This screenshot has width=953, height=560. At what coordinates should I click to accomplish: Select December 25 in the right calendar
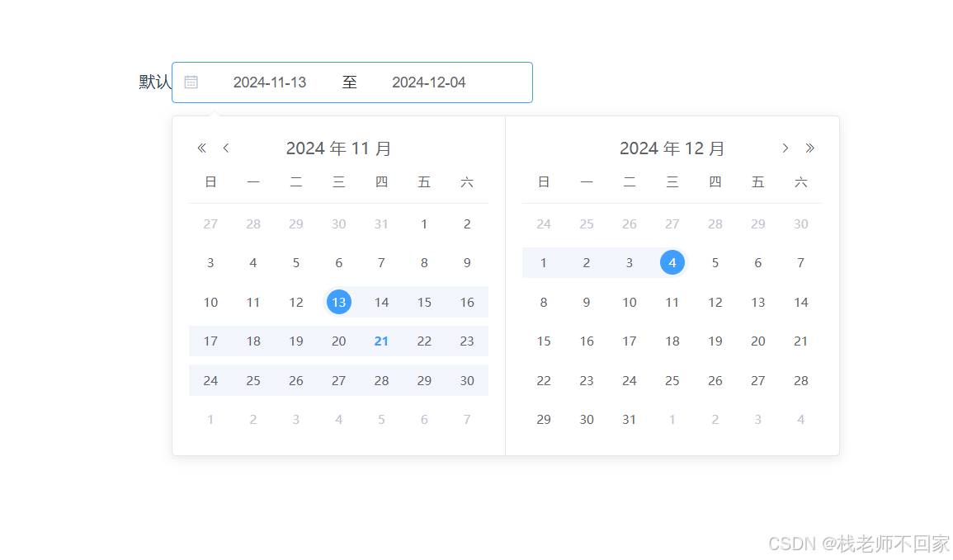pyautogui.click(x=672, y=380)
